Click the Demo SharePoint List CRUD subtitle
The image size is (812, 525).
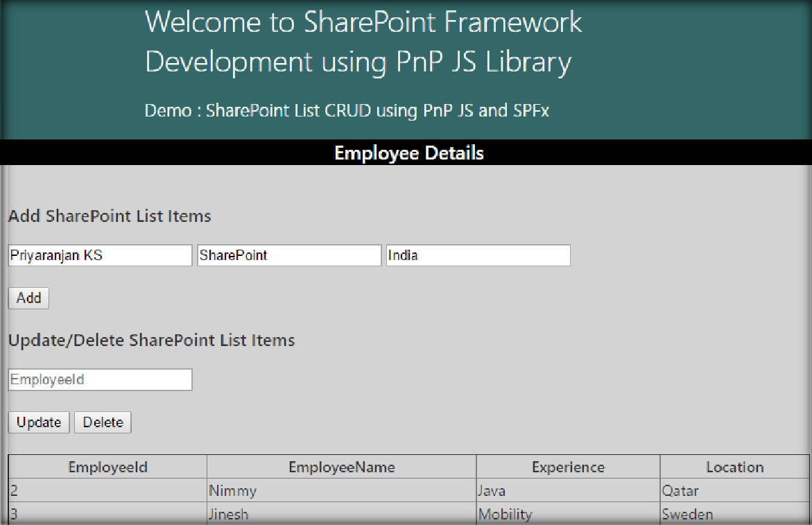coord(347,111)
